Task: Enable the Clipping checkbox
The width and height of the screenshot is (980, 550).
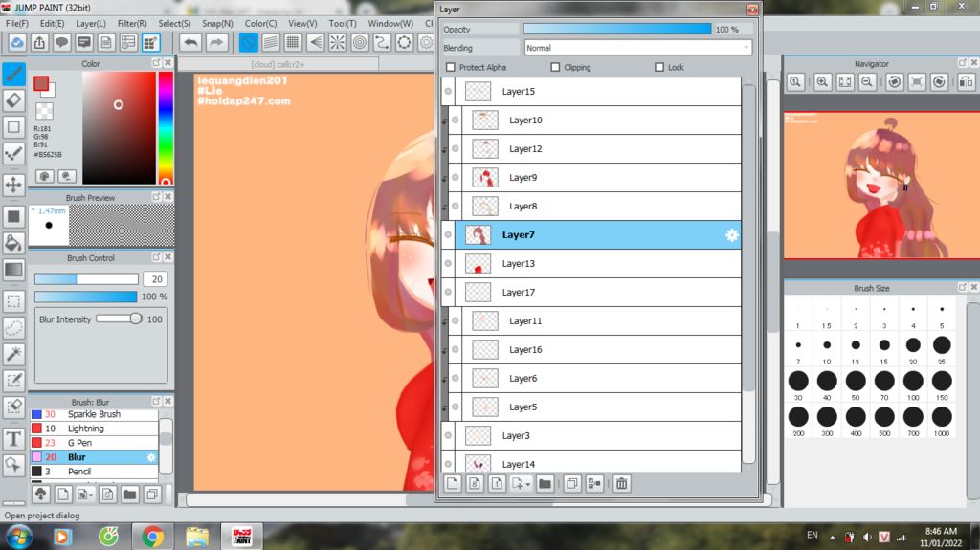Action: tap(555, 67)
